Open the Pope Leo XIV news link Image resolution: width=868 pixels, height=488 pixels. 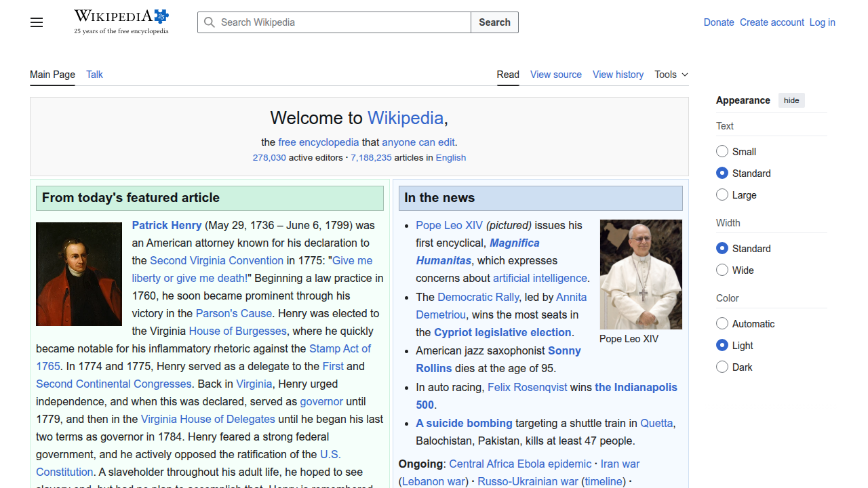coord(450,225)
